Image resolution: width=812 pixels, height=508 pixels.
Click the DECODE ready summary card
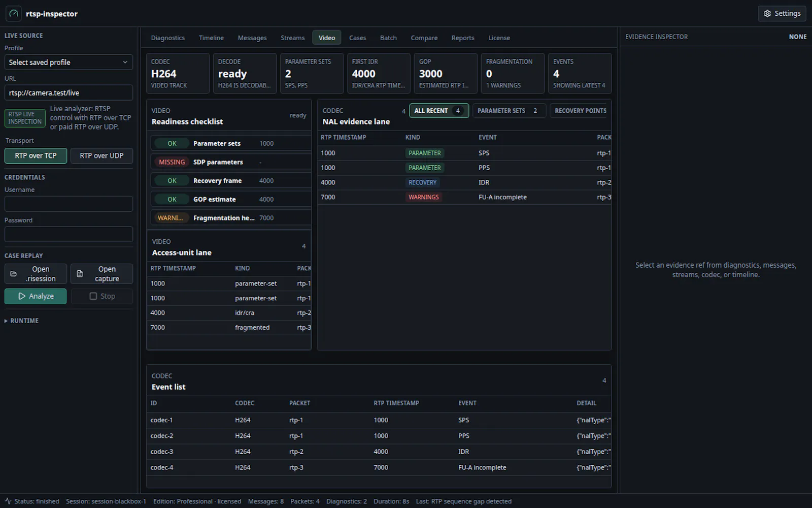coord(245,73)
